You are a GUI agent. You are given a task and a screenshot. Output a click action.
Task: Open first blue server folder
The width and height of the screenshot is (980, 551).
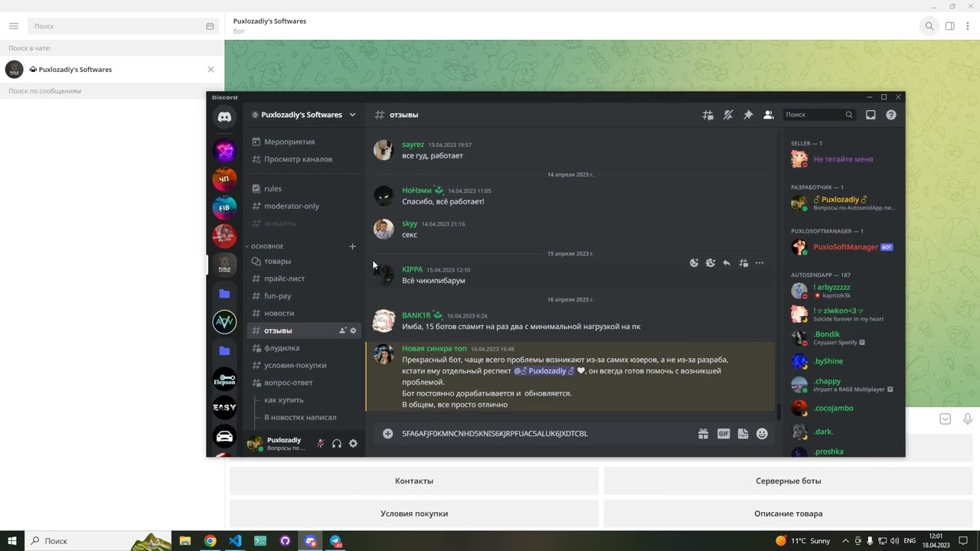pyautogui.click(x=224, y=294)
